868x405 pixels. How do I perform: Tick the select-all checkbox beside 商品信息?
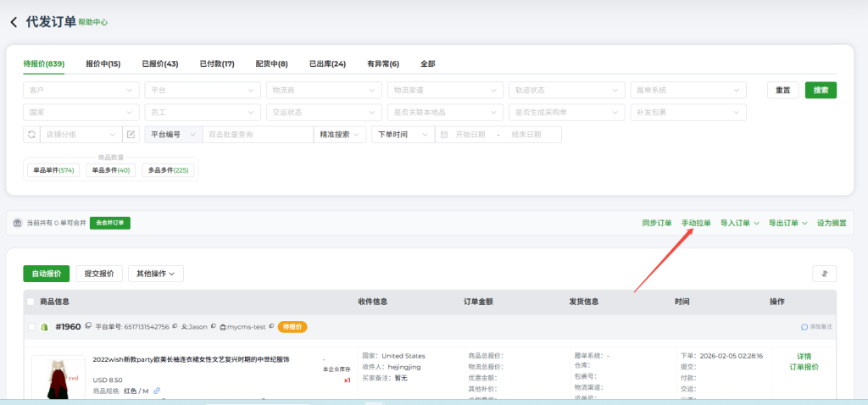[x=31, y=302]
